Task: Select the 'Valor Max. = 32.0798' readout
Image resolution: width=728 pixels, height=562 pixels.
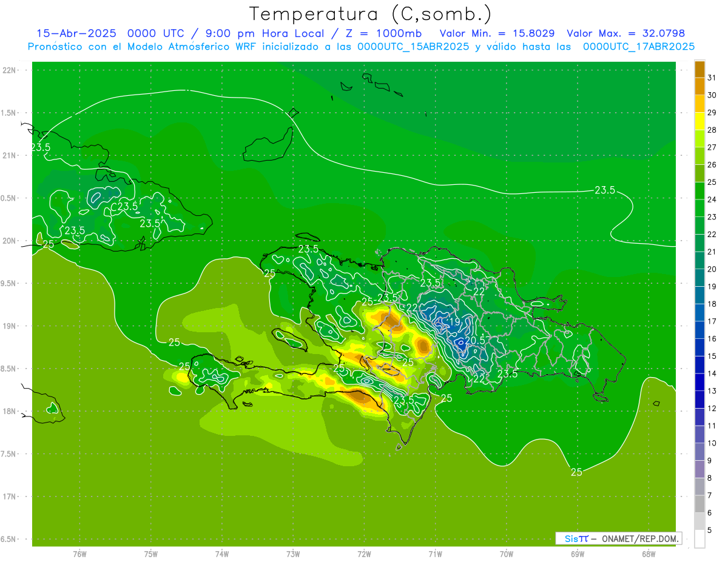Action: click(625, 33)
